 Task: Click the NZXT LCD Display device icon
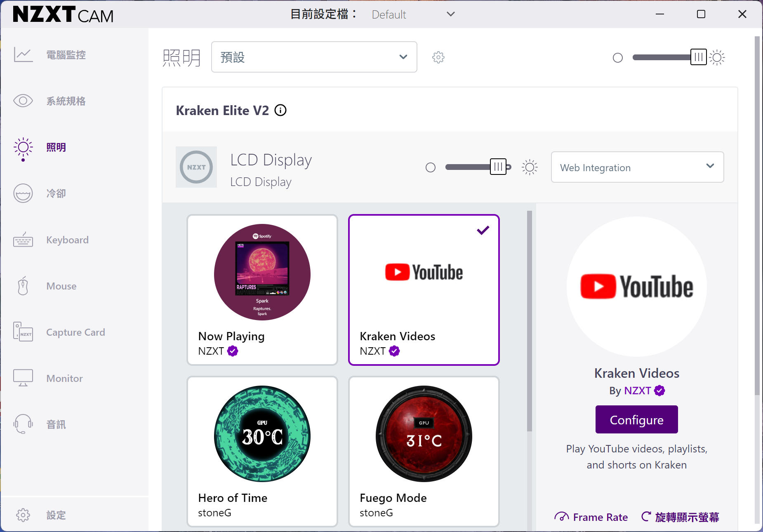click(x=196, y=167)
